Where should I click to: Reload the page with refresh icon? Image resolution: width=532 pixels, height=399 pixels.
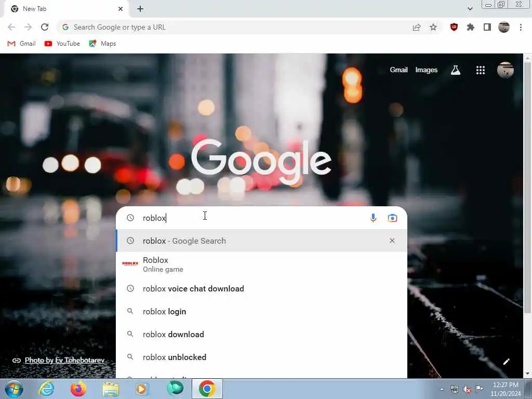[45, 27]
